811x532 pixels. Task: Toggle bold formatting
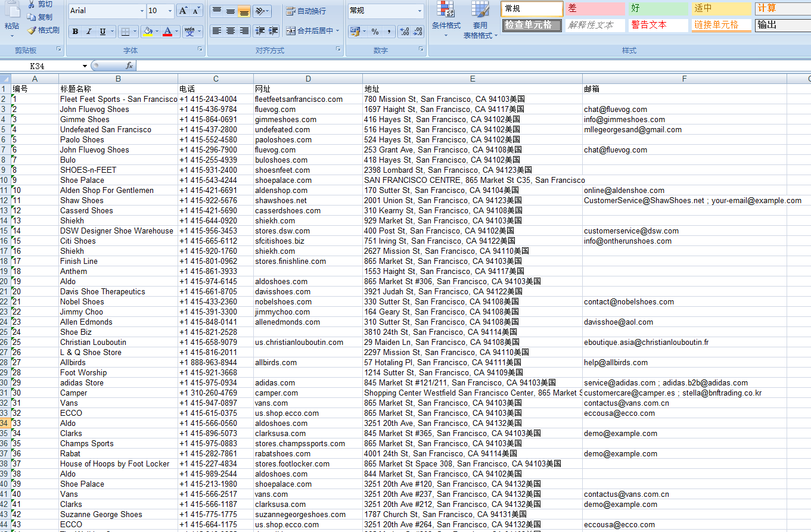[x=75, y=32]
